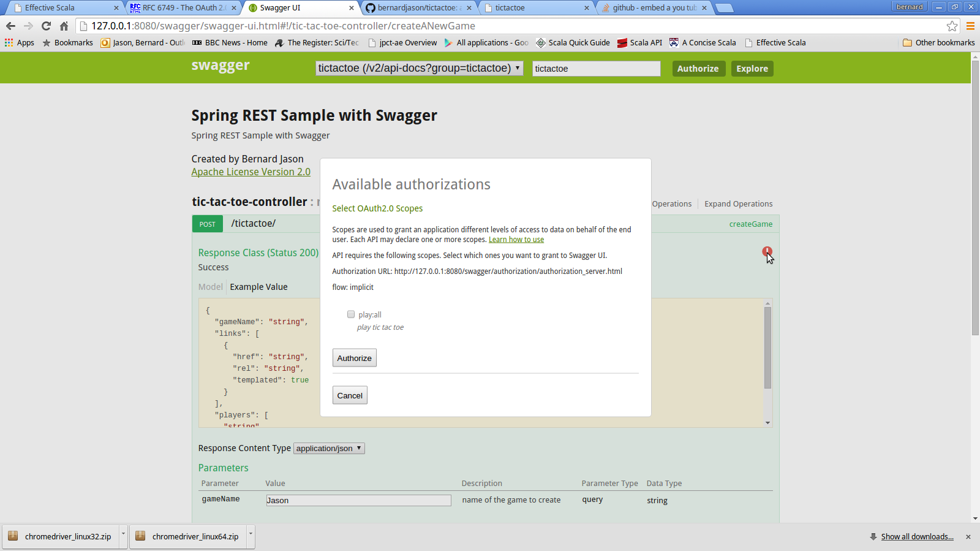Screen dimensions: 980x551
Task: Close the github embed youtube tab
Action: (x=704, y=8)
